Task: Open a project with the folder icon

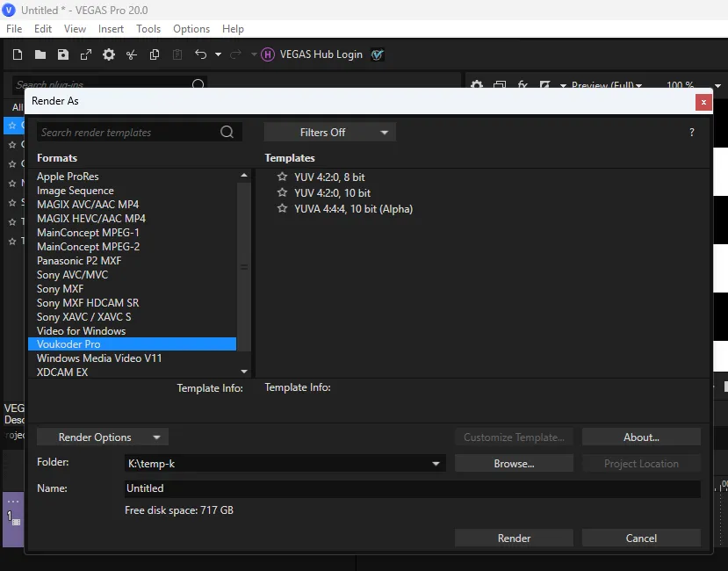Action: pyautogui.click(x=40, y=54)
